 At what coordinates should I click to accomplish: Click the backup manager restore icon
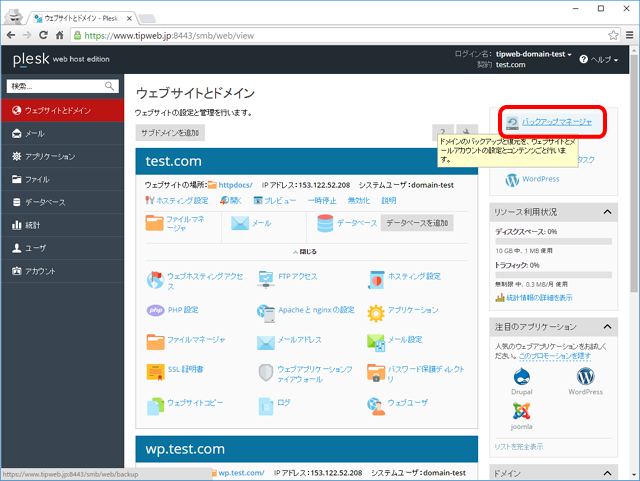click(x=512, y=122)
